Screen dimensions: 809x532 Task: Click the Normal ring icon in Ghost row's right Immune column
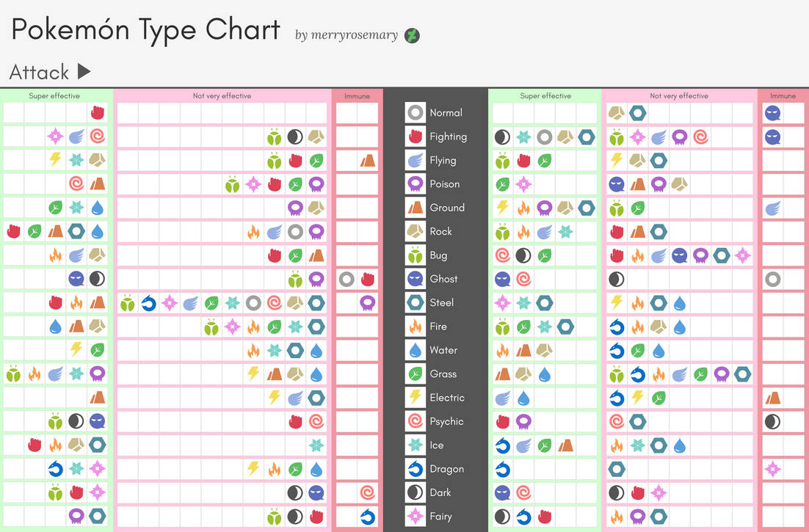click(772, 280)
